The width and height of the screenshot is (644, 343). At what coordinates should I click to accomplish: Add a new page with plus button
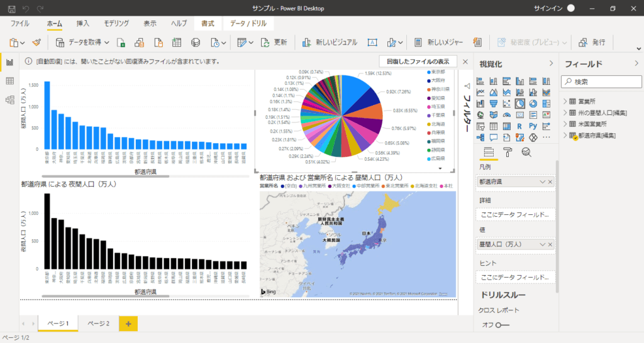coord(128,324)
